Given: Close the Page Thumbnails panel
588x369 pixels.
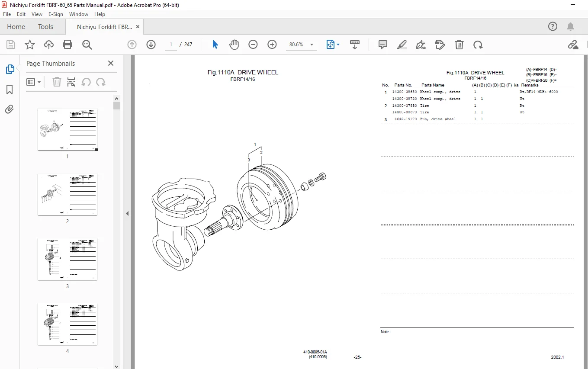Looking at the screenshot, I should [111, 63].
